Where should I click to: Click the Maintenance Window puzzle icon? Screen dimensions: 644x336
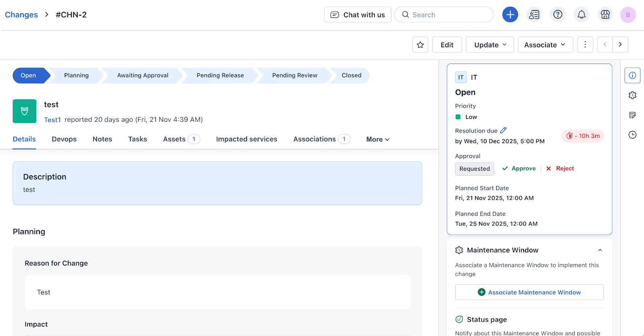(x=459, y=250)
